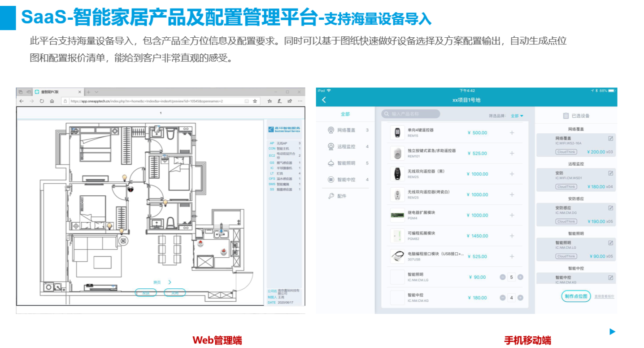The image size is (644, 348).
Task: Edit the 智能中控 selected device entry
Action: click(610, 278)
